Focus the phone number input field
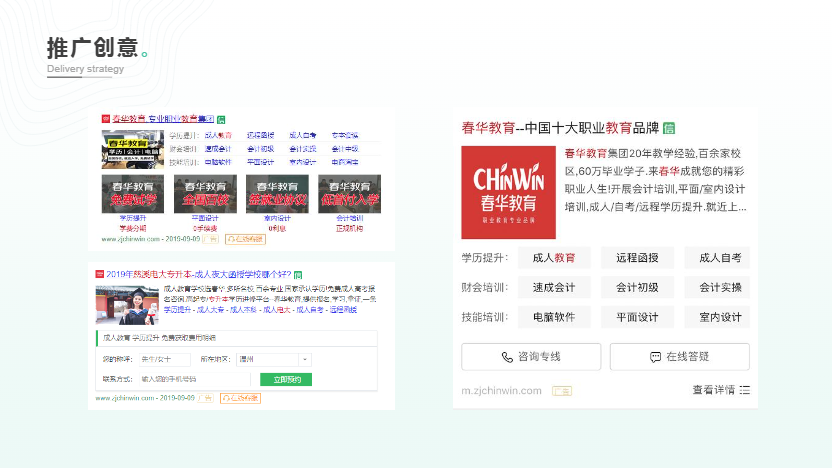 click(x=194, y=379)
